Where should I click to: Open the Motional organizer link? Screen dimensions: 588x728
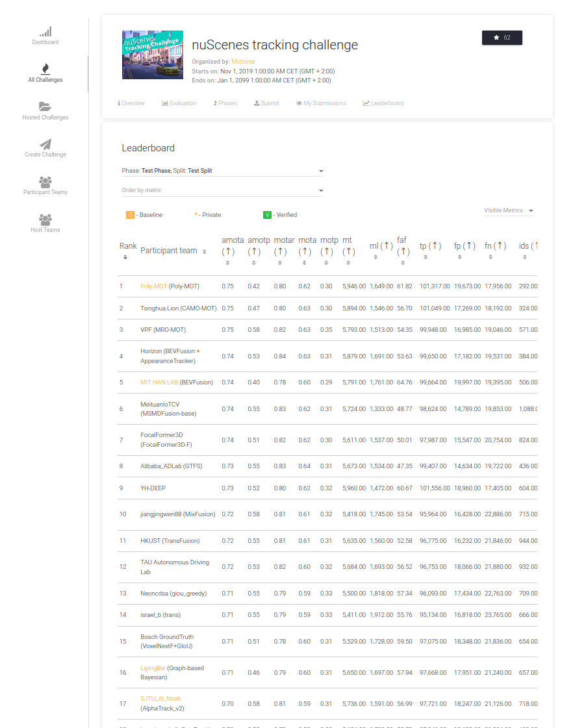tap(243, 62)
